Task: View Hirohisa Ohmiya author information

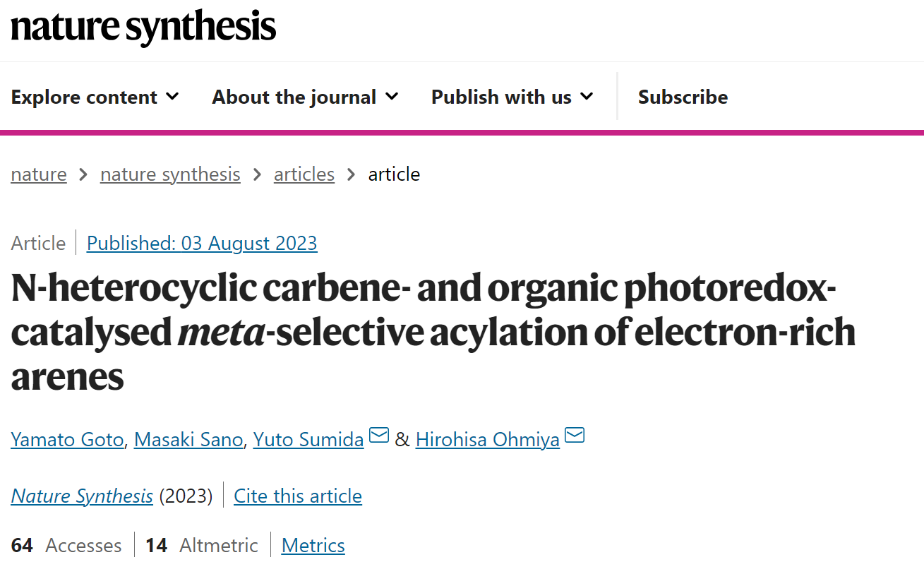Action: pos(488,439)
